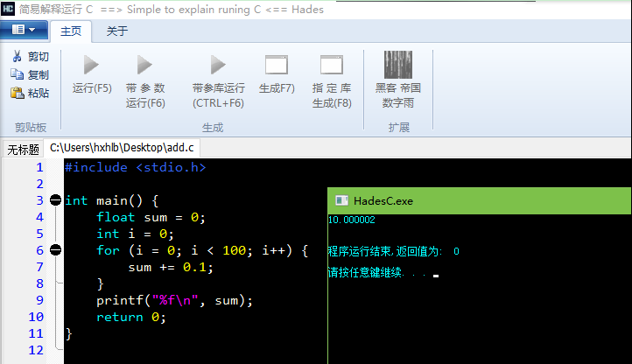632x364 pixels.
Task: Click the Paste clipboard icon
Action: (17, 94)
